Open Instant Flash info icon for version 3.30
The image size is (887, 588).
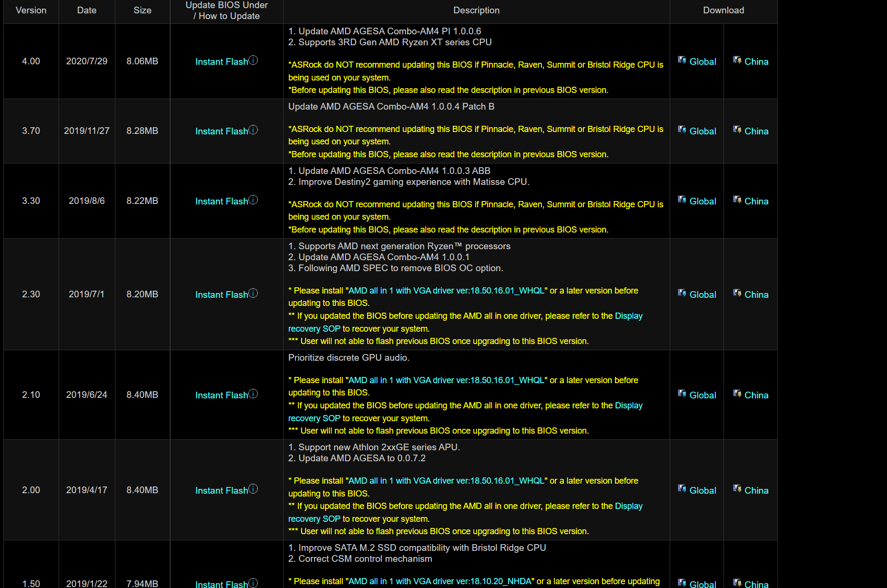(x=253, y=200)
